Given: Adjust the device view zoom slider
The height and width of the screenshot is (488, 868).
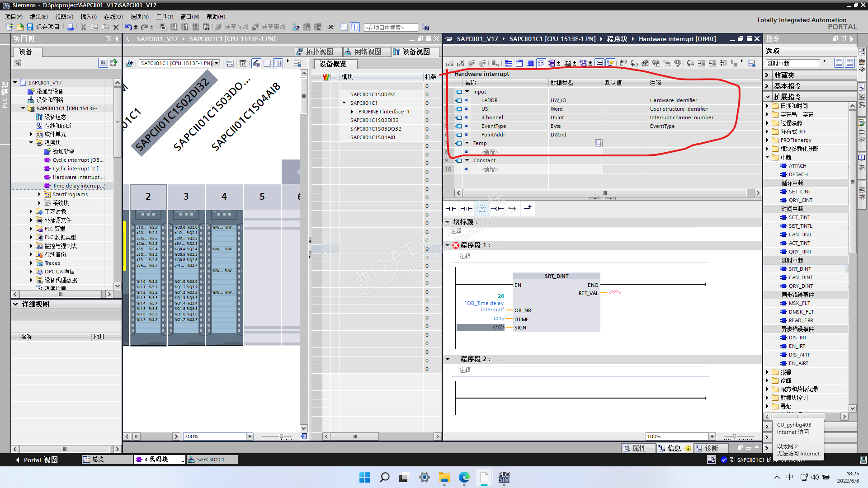Looking at the screenshot, I should click(x=281, y=437).
